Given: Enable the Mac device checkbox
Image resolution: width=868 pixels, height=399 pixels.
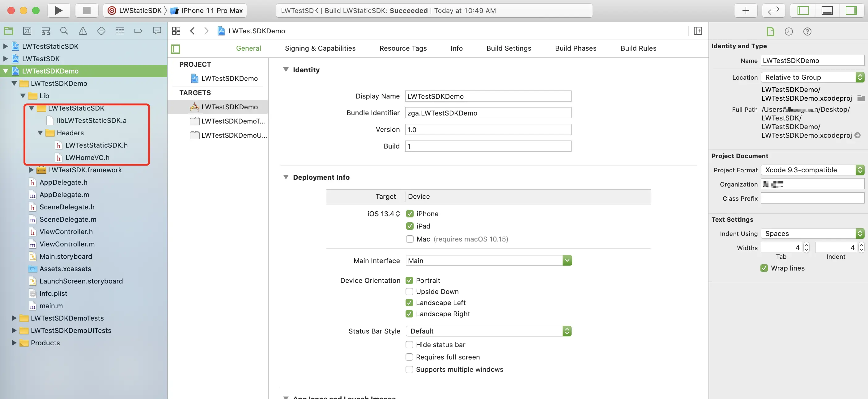Looking at the screenshot, I should pos(410,239).
